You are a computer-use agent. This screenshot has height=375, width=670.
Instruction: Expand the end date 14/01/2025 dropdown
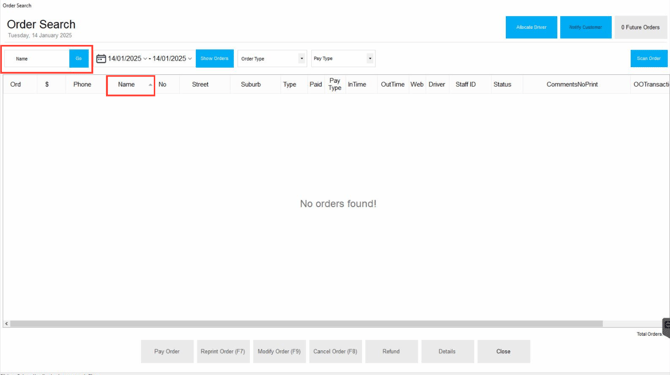pyautogui.click(x=190, y=59)
